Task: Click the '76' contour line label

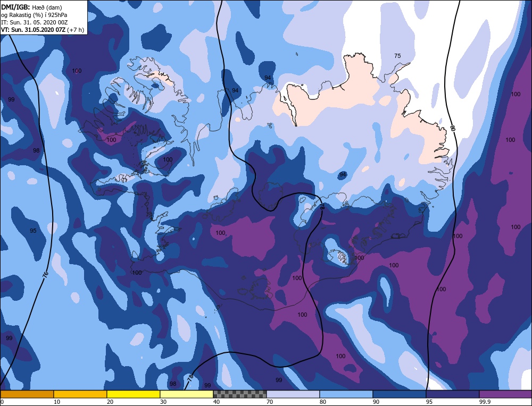Action: click(x=46, y=275)
